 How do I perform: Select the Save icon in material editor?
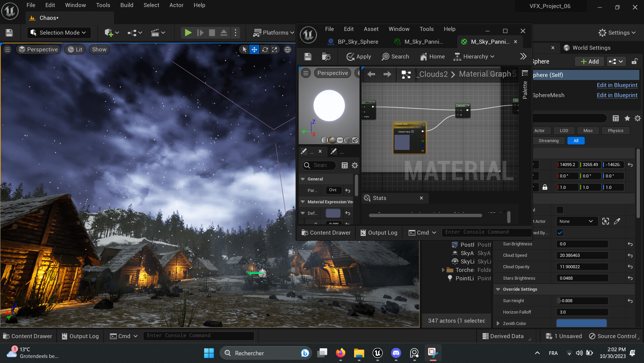tap(307, 56)
